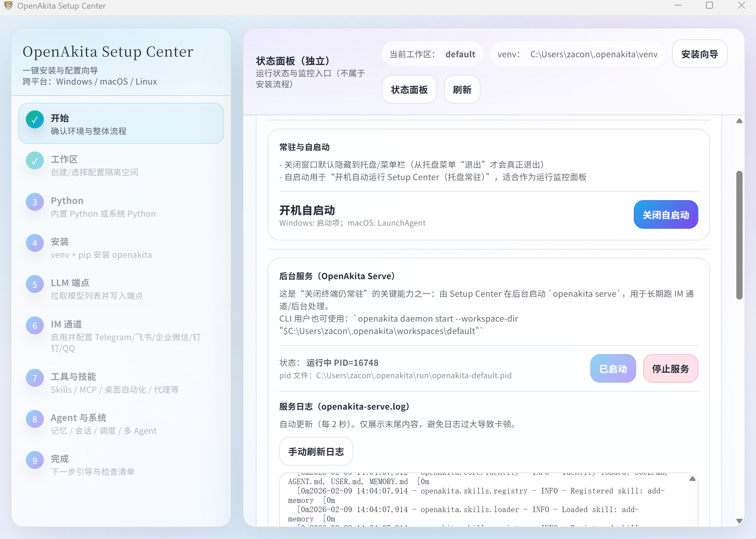The height and width of the screenshot is (539, 756).
Task: Open the 状态面板 tab button
Action: (409, 90)
